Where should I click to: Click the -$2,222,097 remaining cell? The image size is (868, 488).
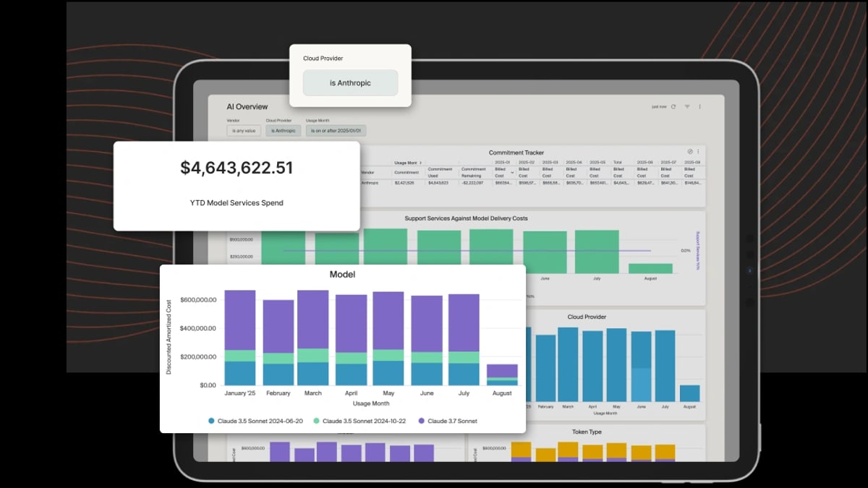point(474,183)
